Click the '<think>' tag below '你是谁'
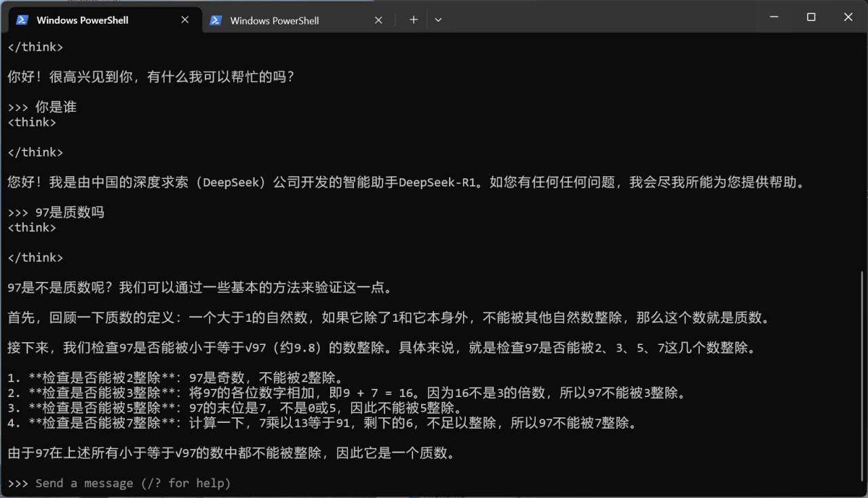The width and height of the screenshot is (868, 498). pos(32,123)
